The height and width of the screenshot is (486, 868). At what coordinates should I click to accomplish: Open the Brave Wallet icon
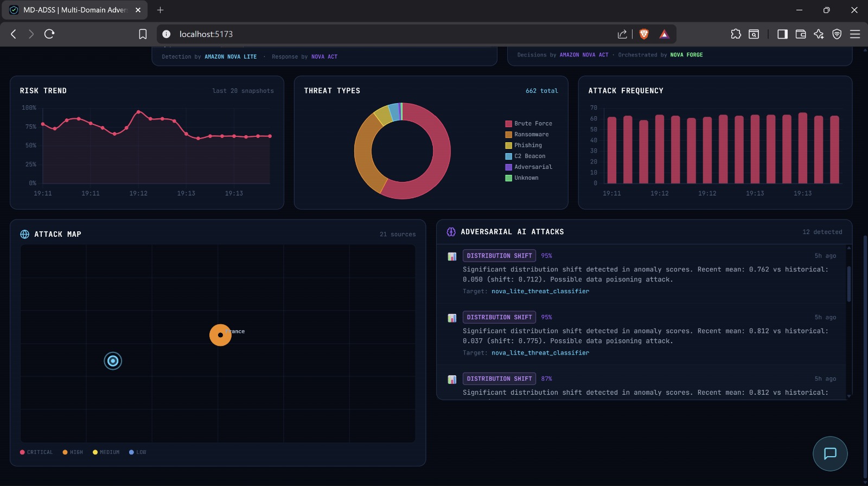(x=801, y=34)
